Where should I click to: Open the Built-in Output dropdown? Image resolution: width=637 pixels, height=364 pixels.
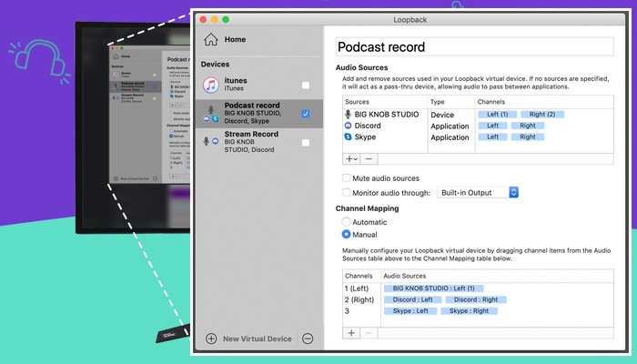[478, 192]
